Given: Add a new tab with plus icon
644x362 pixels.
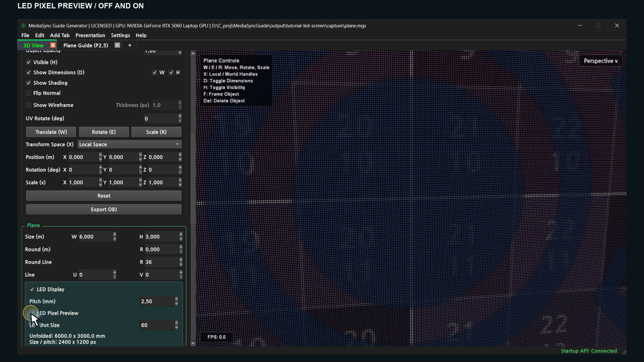Looking at the screenshot, I should tap(130, 45).
